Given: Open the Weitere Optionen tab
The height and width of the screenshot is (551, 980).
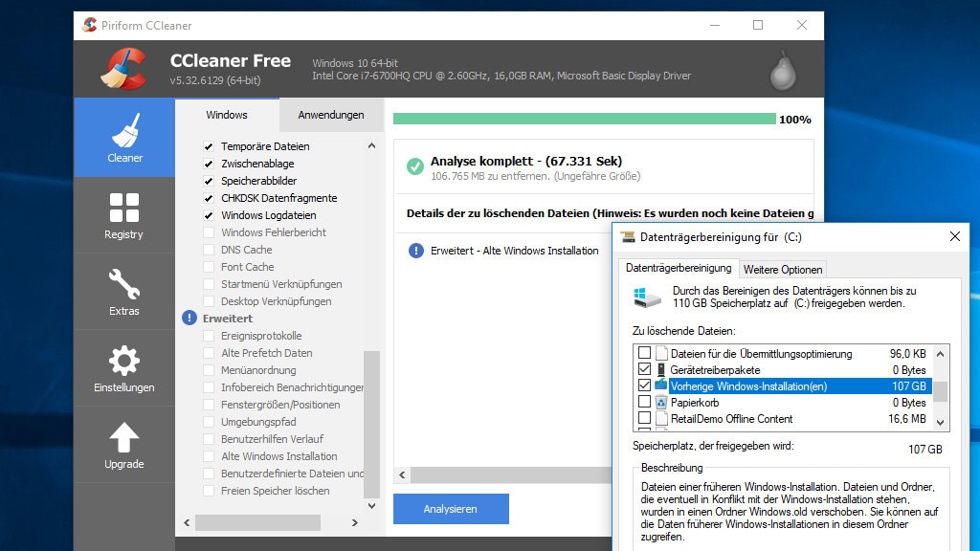Looking at the screenshot, I should 783,269.
